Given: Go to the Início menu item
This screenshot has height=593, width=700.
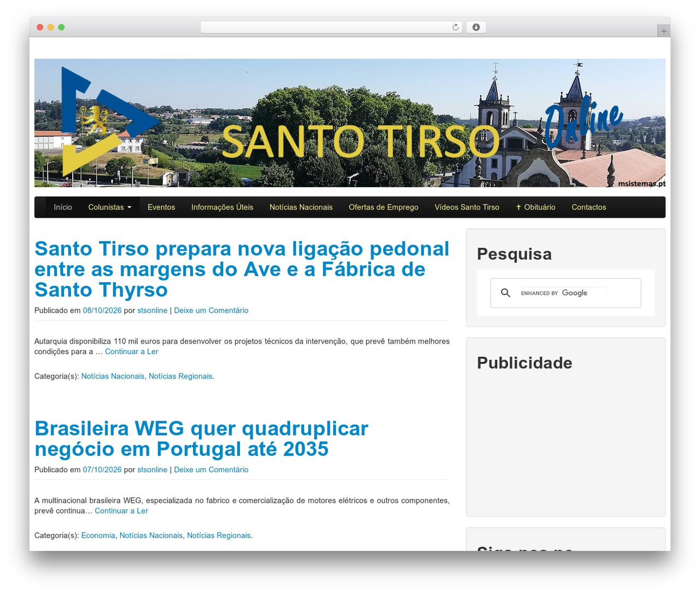Looking at the screenshot, I should 63,207.
